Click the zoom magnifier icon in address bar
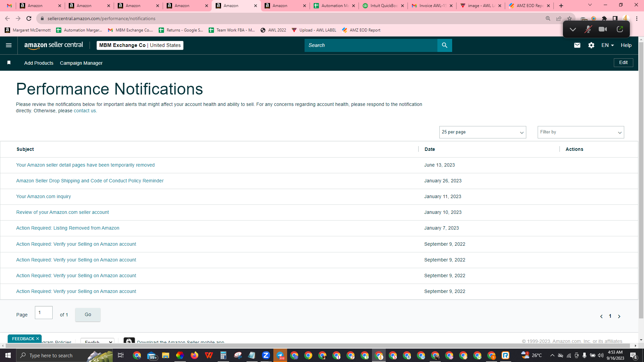 tap(548, 18)
